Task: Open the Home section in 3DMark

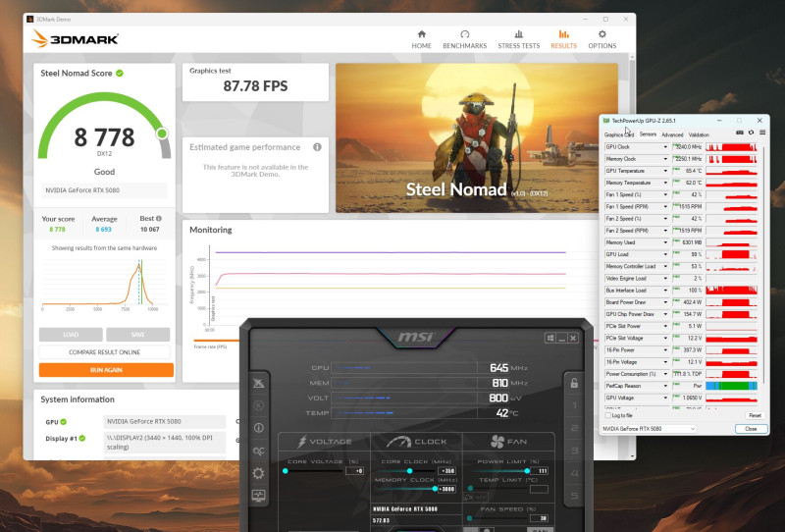Action: coord(421,39)
